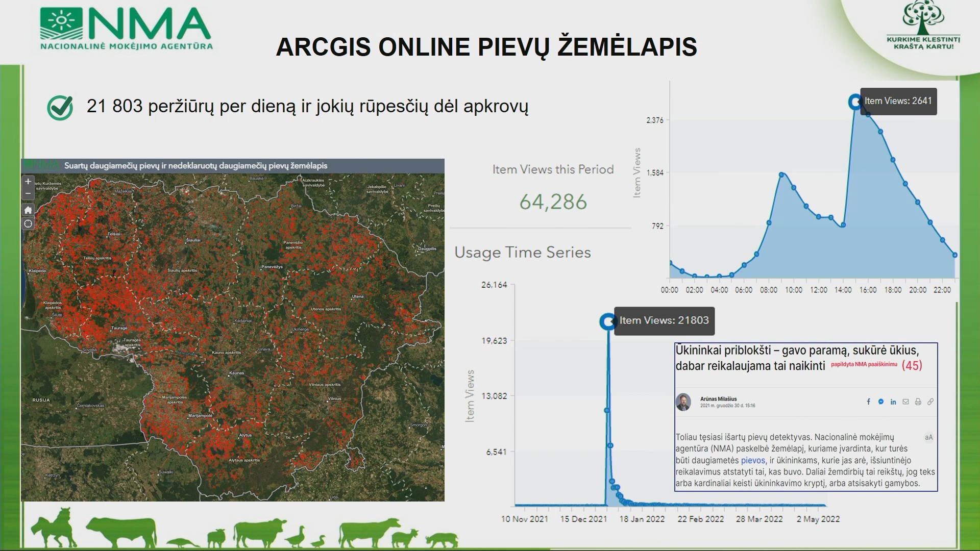Open the blue 'pievos' hyperlink
Viewport: 980px width, 551px height.
(x=753, y=460)
